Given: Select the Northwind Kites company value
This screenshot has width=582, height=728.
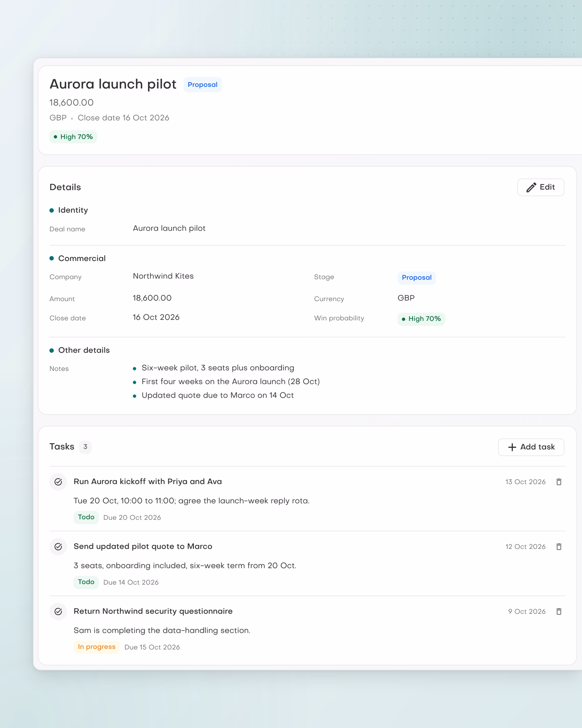Looking at the screenshot, I should click(x=163, y=276).
